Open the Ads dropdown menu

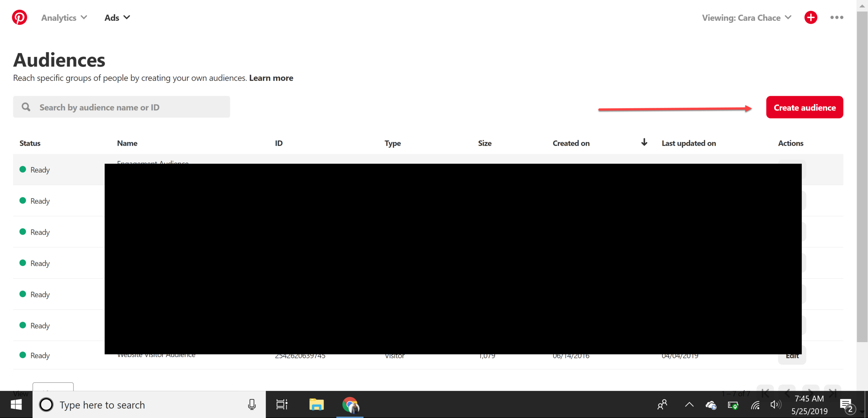pos(117,18)
